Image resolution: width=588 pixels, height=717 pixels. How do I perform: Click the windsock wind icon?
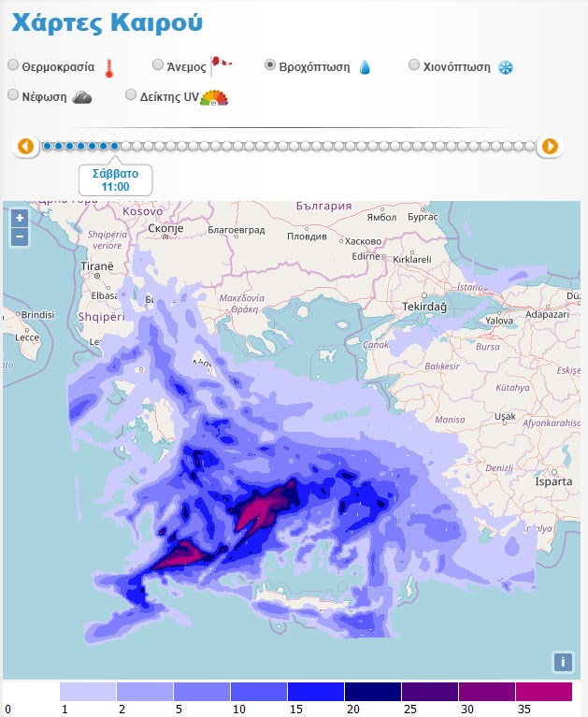click(x=221, y=65)
